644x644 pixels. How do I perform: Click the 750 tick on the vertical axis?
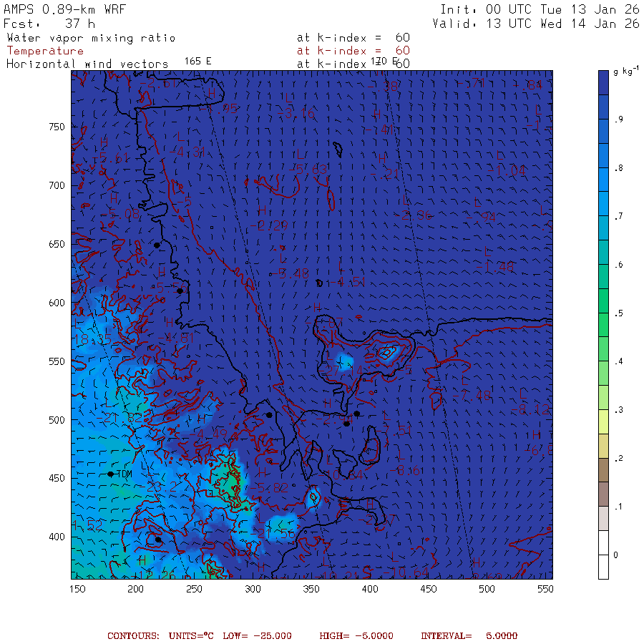pos(57,127)
